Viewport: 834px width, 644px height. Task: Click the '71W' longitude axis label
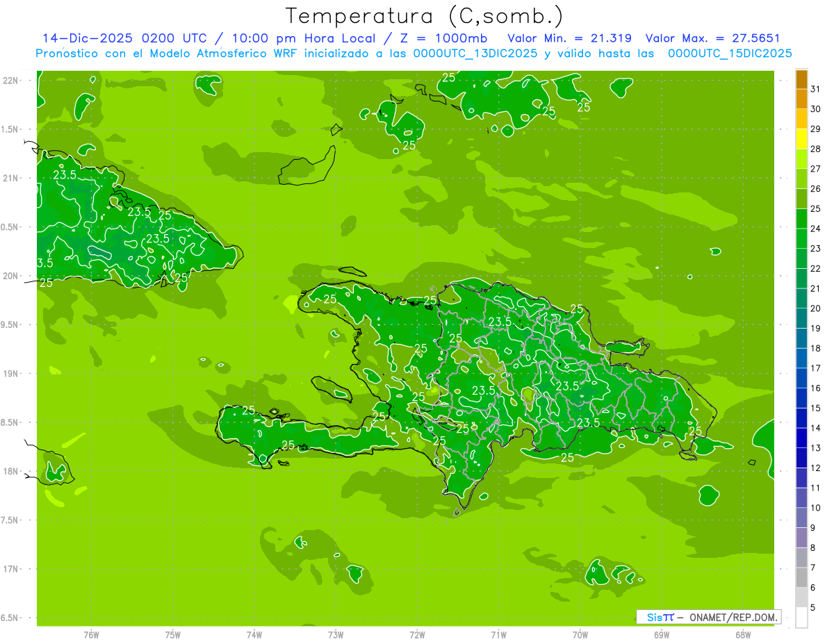tap(498, 635)
